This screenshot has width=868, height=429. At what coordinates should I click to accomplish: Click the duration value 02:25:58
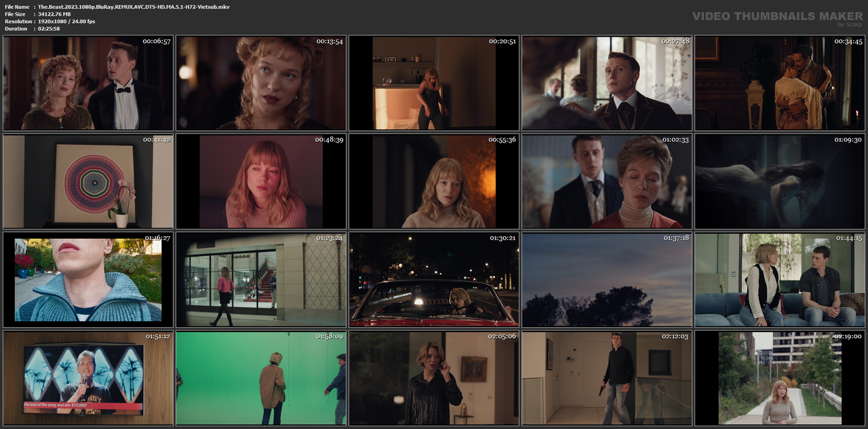[49, 29]
